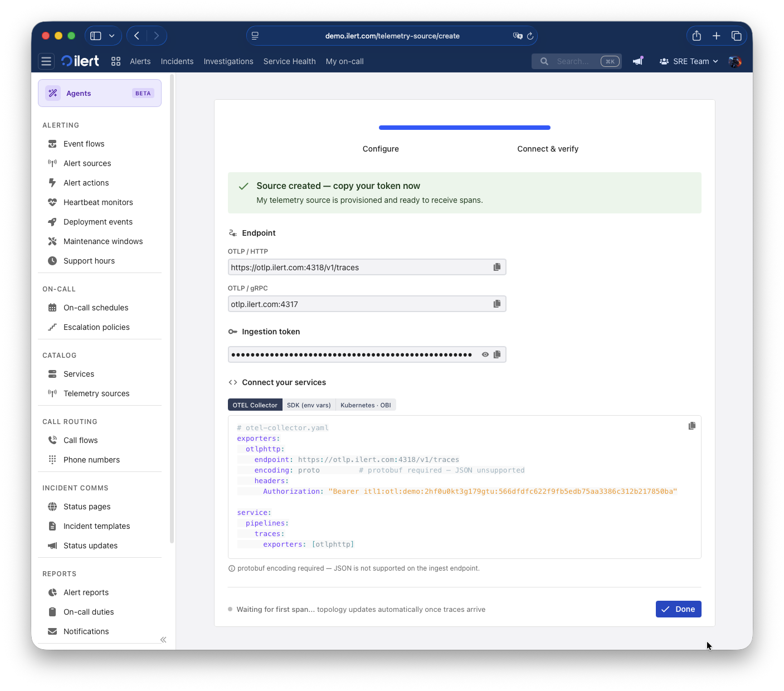This screenshot has width=784, height=691.
Task: Open the announcements megaphone icon
Action: click(638, 61)
